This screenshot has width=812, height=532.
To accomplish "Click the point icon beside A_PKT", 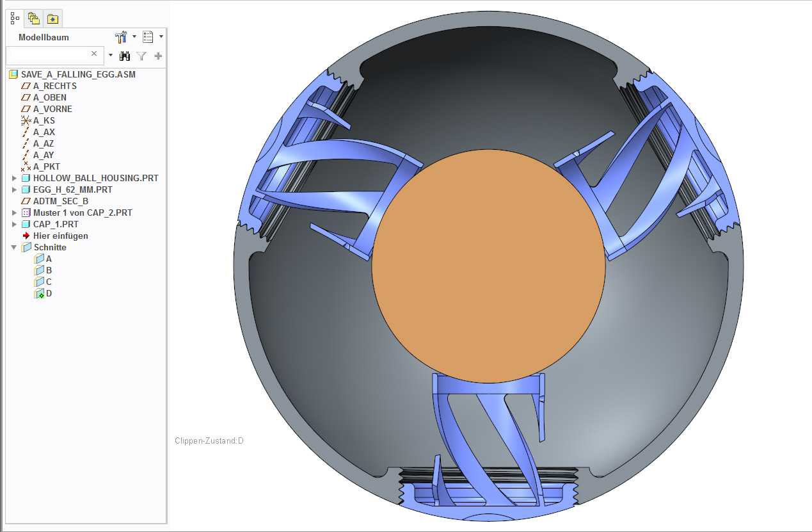I will (x=26, y=166).
